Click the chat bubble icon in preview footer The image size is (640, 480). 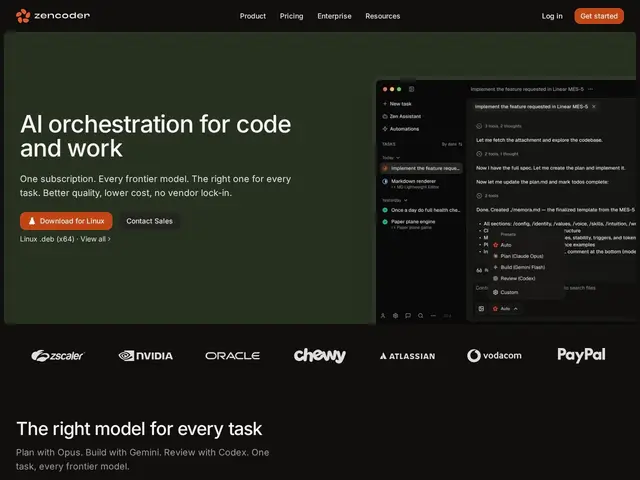point(408,316)
